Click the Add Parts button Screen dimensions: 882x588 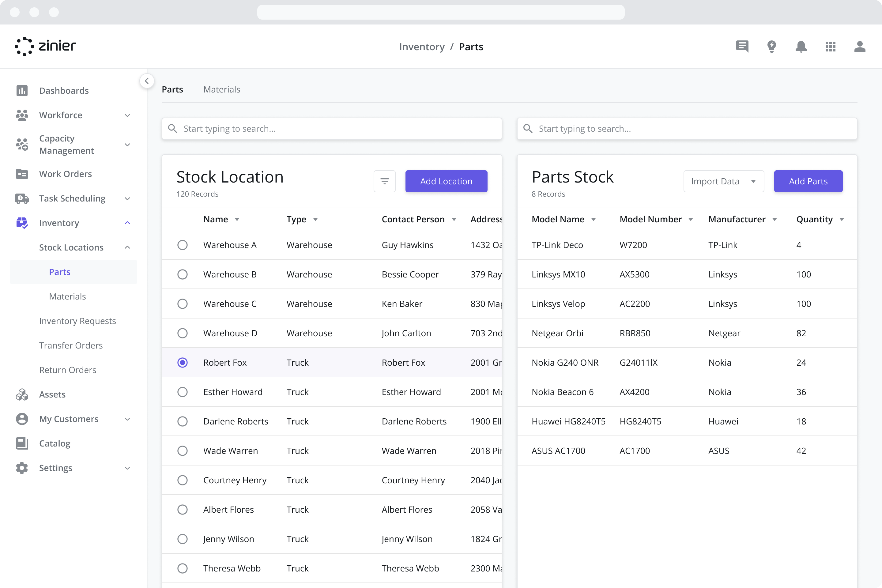click(808, 182)
